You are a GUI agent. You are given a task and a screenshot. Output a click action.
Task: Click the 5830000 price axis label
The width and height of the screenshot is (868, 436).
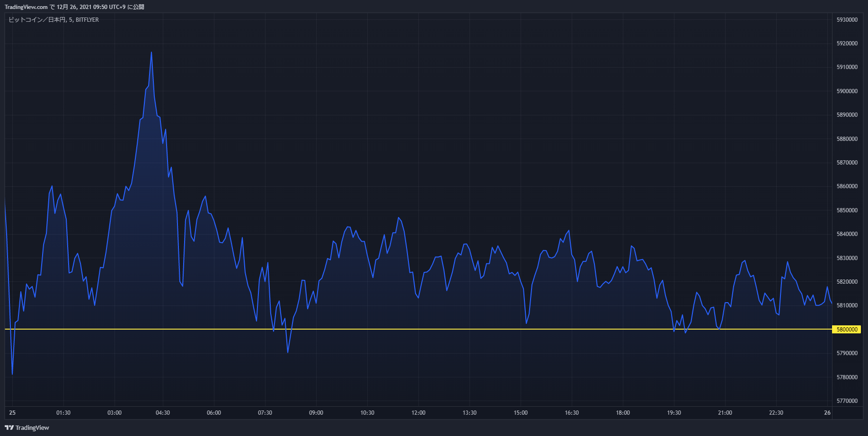coord(847,258)
